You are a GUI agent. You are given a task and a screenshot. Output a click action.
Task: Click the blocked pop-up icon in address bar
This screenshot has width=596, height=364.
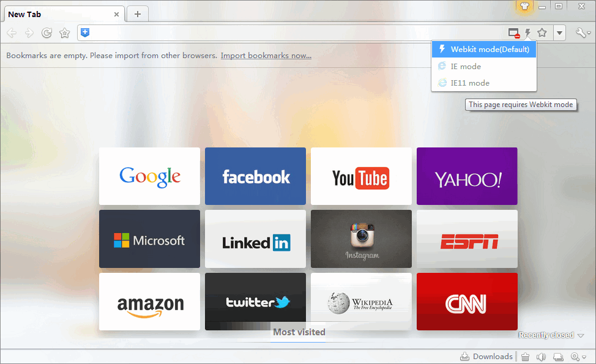[x=514, y=34]
